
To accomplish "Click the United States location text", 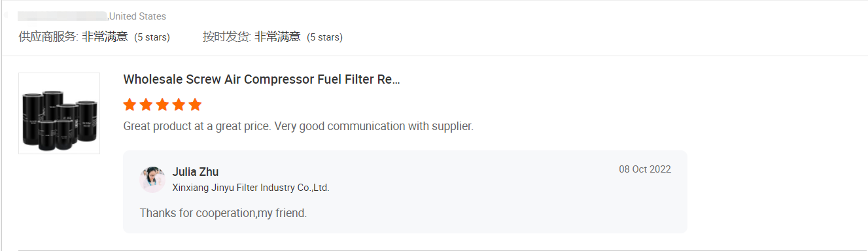I will pos(137,16).
